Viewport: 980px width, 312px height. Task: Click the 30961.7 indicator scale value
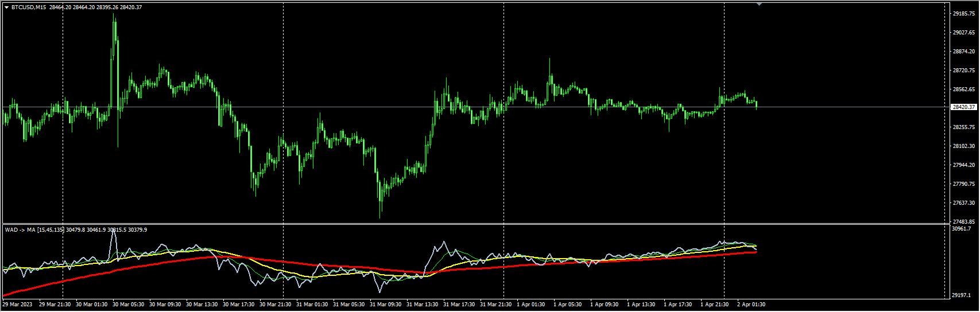[961, 229]
